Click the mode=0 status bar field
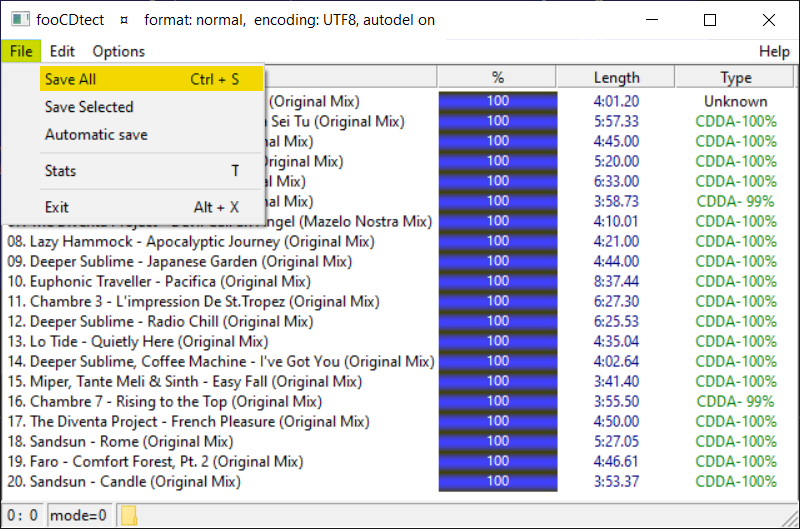800x529 pixels. (x=79, y=515)
